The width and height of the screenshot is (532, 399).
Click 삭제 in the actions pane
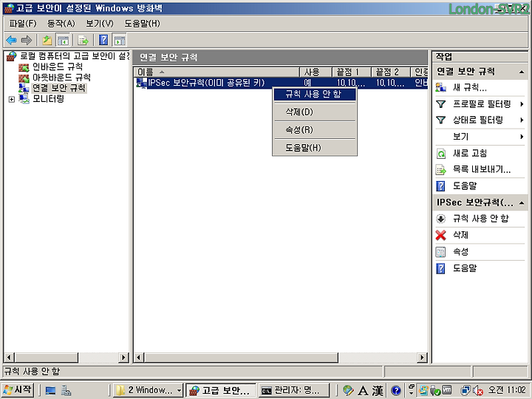(x=461, y=235)
